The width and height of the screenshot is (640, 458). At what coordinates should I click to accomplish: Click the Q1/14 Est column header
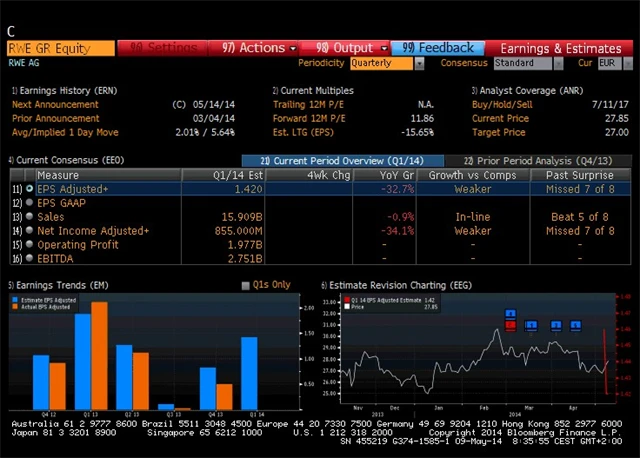[x=224, y=175]
